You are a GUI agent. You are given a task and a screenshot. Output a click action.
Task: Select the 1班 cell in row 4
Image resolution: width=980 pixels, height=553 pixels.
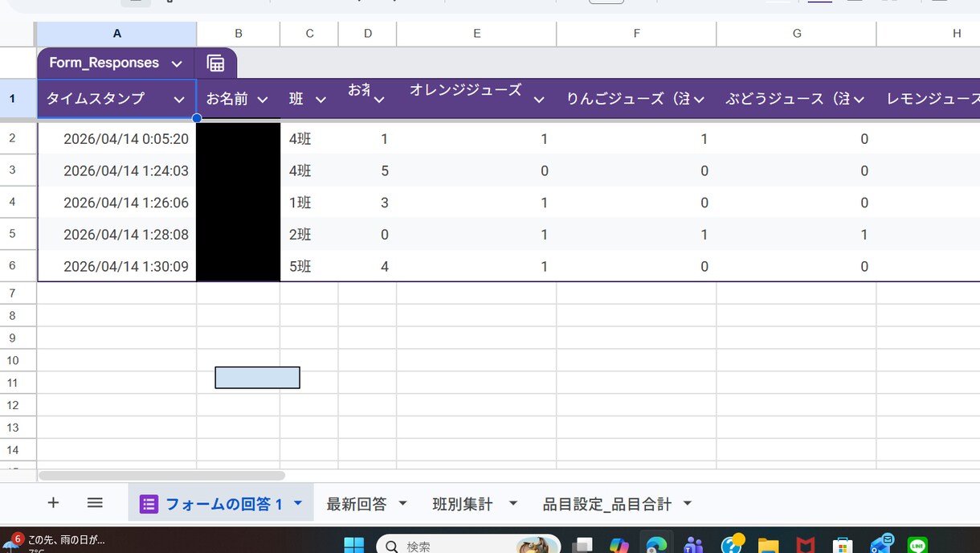tap(309, 203)
